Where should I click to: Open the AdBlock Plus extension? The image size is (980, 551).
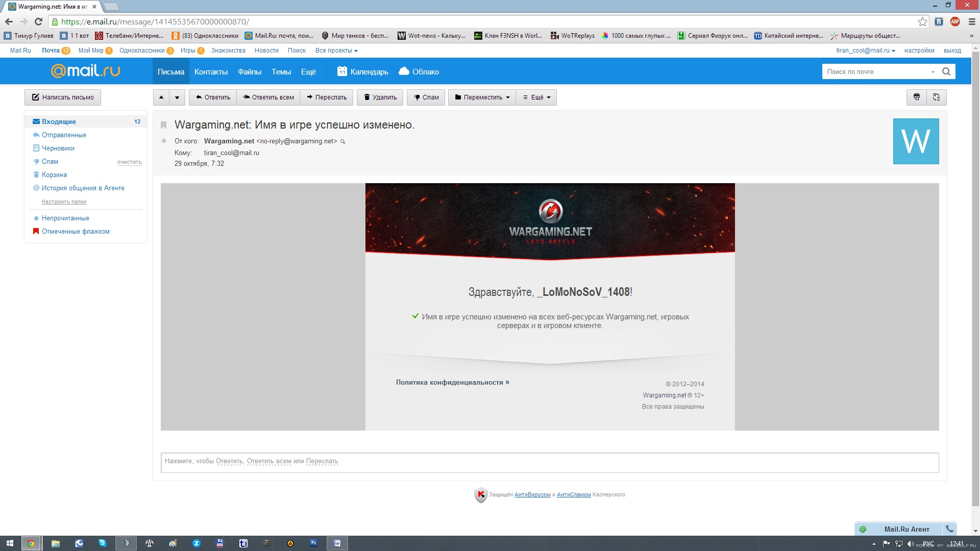pyautogui.click(x=955, y=21)
